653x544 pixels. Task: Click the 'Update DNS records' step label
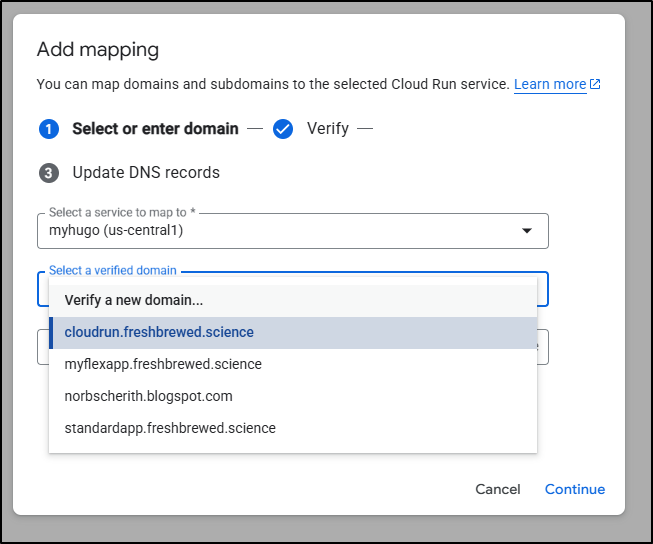(146, 173)
